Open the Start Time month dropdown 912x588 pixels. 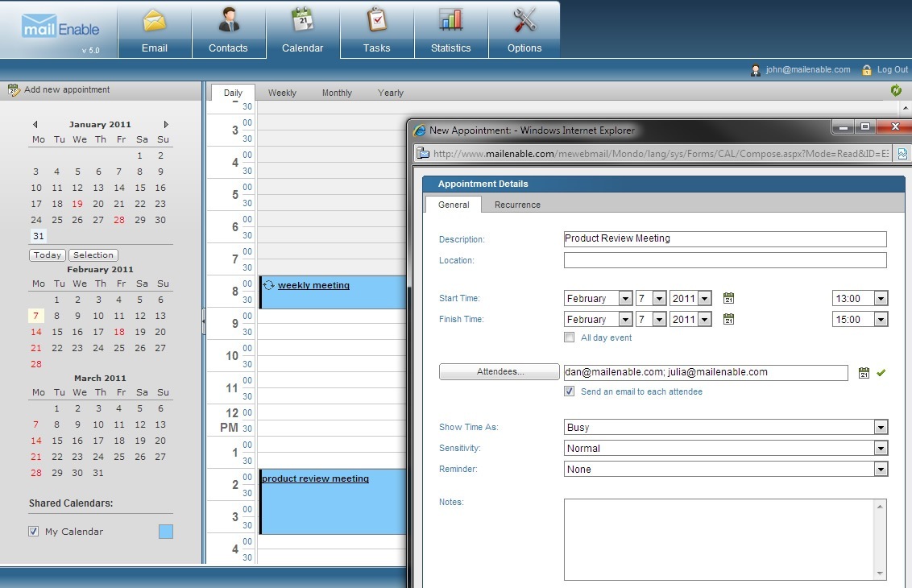click(x=625, y=299)
